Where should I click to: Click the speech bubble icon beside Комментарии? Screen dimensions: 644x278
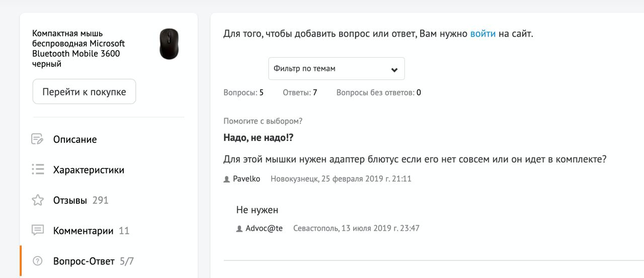point(38,230)
